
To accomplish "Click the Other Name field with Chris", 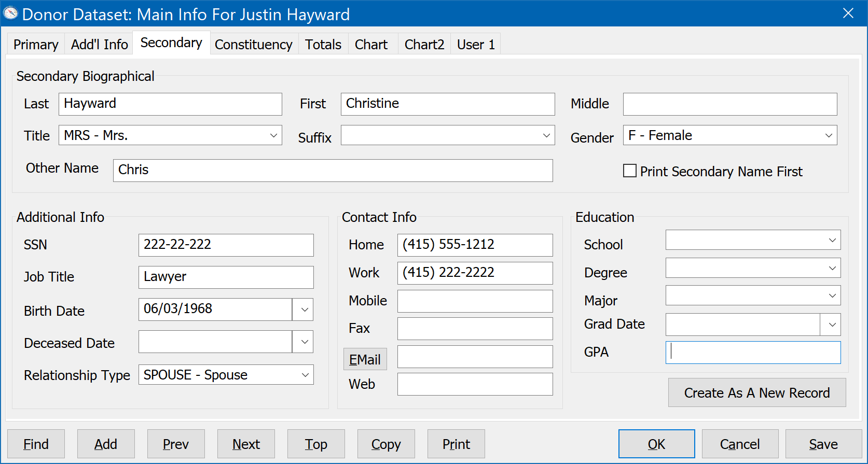I will 333,171.
